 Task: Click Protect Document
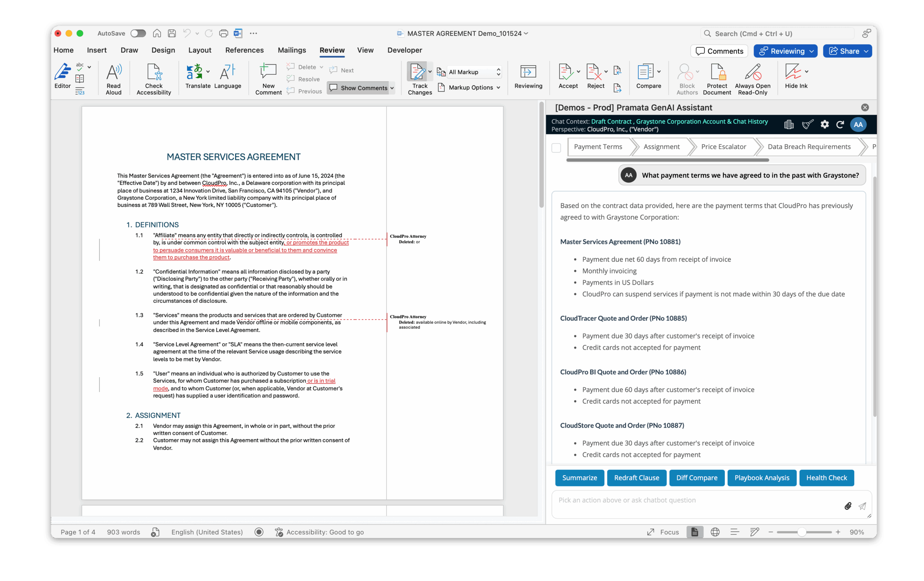click(x=717, y=79)
